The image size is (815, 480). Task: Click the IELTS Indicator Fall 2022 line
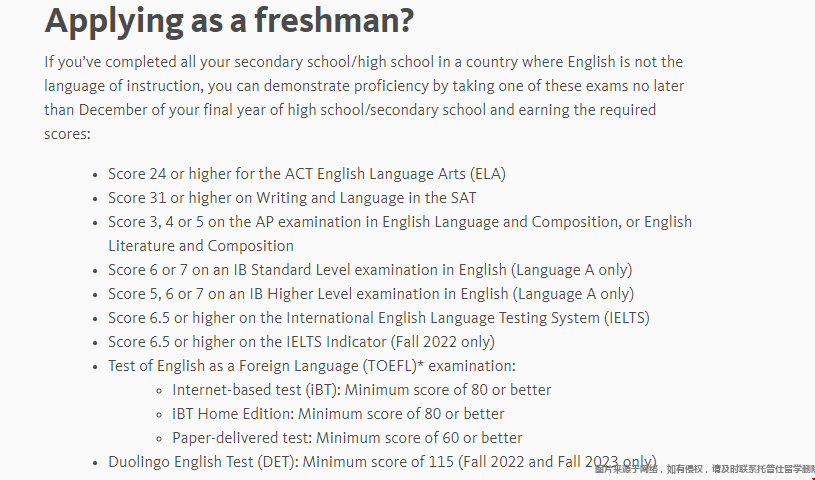301,342
